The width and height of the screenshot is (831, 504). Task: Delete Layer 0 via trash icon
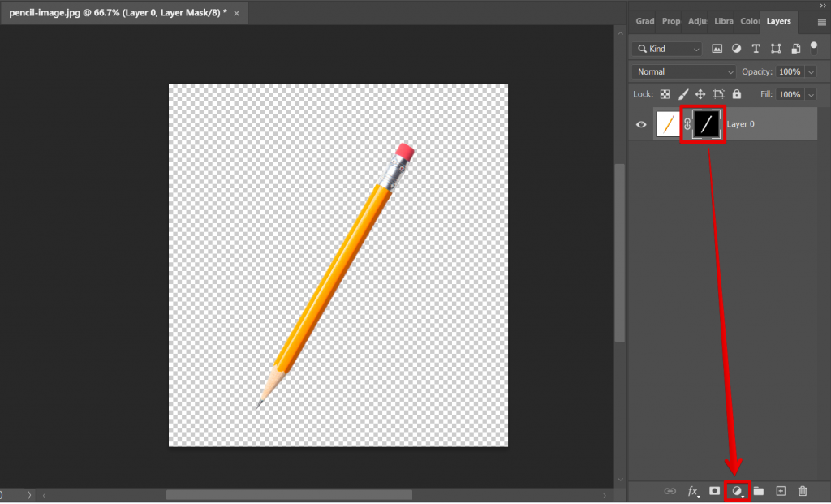click(802, 491)
